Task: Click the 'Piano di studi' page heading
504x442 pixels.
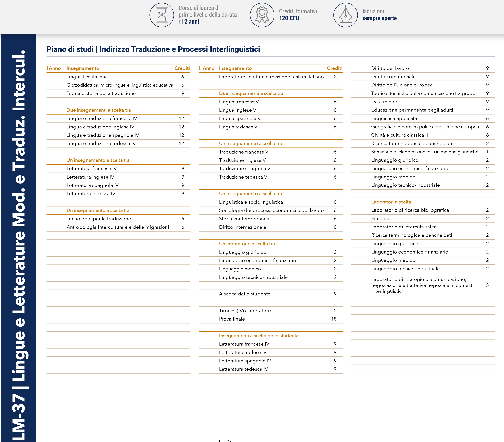Action: [153, 49]
